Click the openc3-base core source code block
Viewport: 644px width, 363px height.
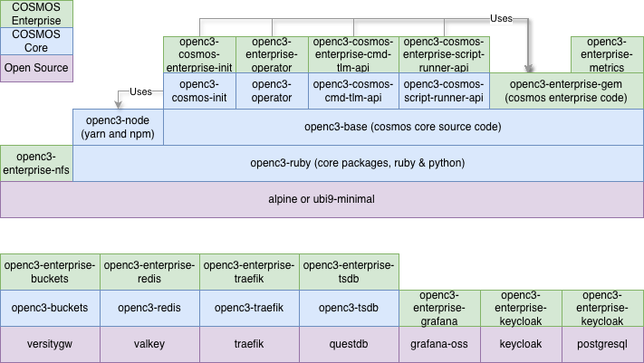pos(403,127)
